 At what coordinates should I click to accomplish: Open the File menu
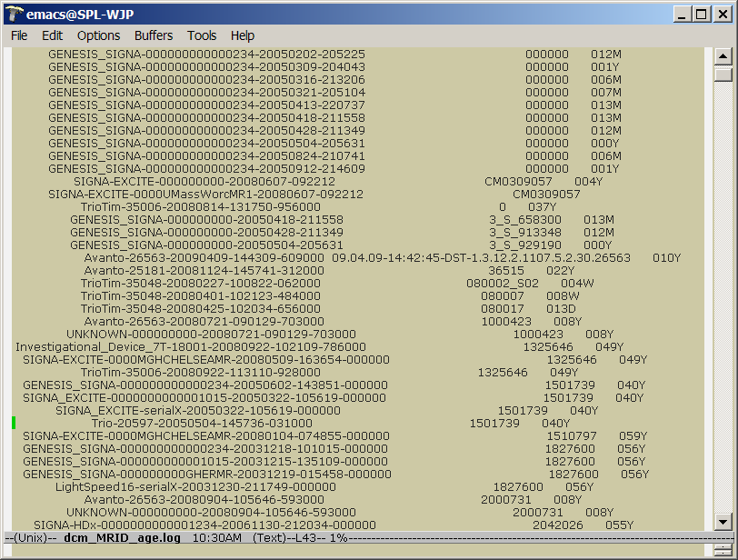(18, 35)
